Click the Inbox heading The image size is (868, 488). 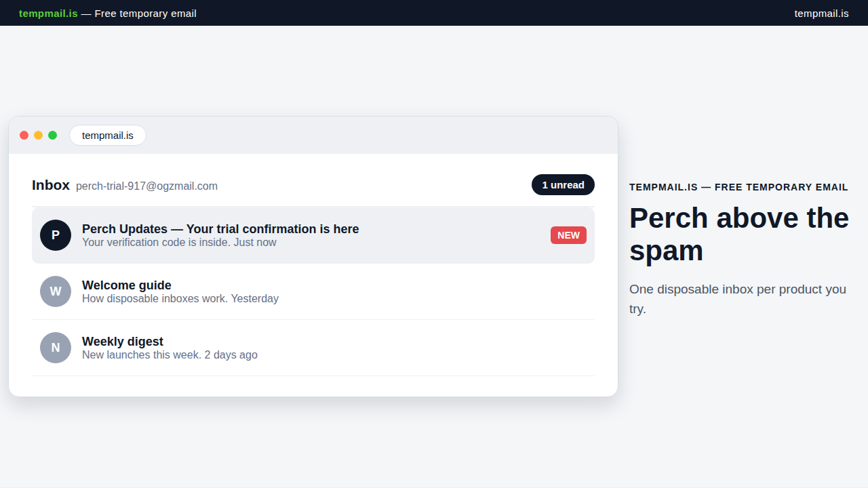[x=51, y=185]
